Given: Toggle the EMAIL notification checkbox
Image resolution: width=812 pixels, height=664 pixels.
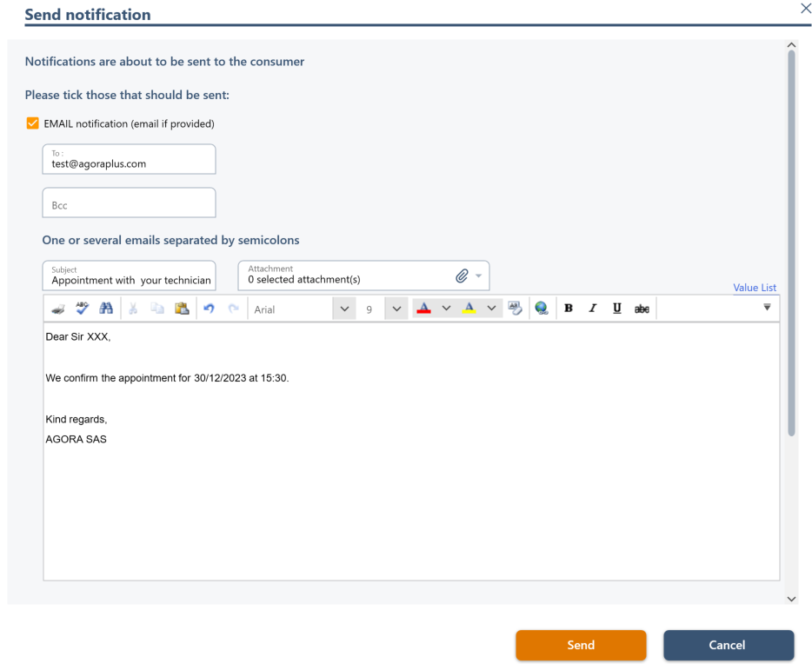Looking at the screenshot, I should [33, 123].
